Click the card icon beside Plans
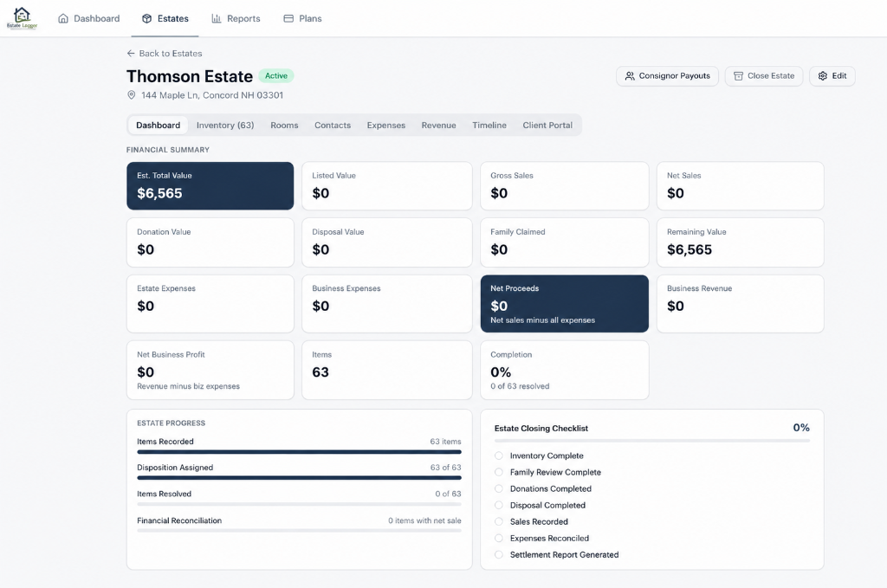 (x=288, y=19)
